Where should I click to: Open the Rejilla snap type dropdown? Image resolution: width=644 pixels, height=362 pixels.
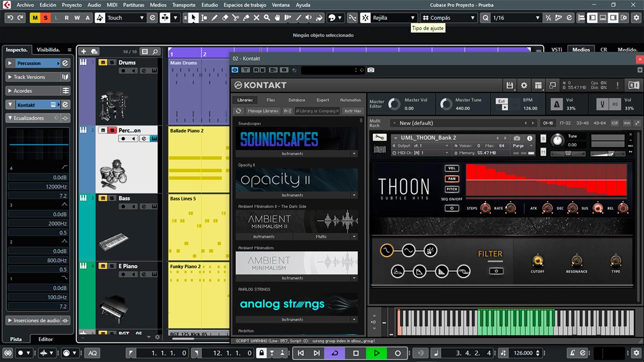(x=394, y=18)
